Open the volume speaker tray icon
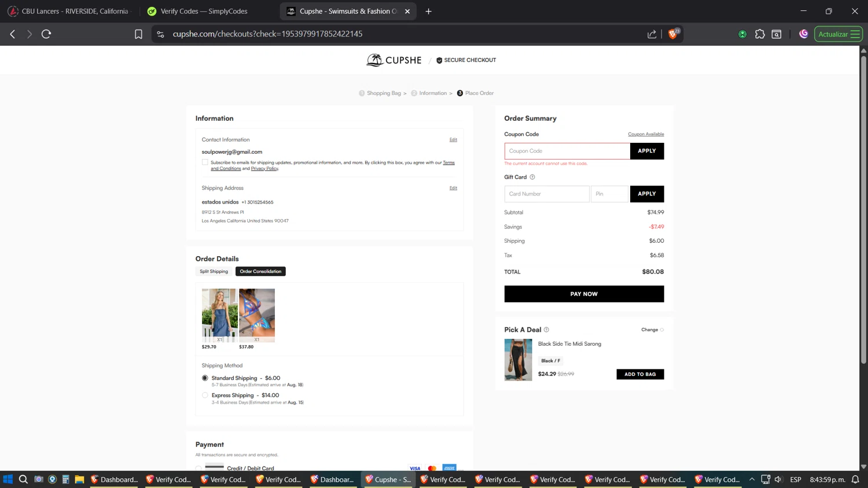Screen dimensions: 868x488 coord(778,479)
